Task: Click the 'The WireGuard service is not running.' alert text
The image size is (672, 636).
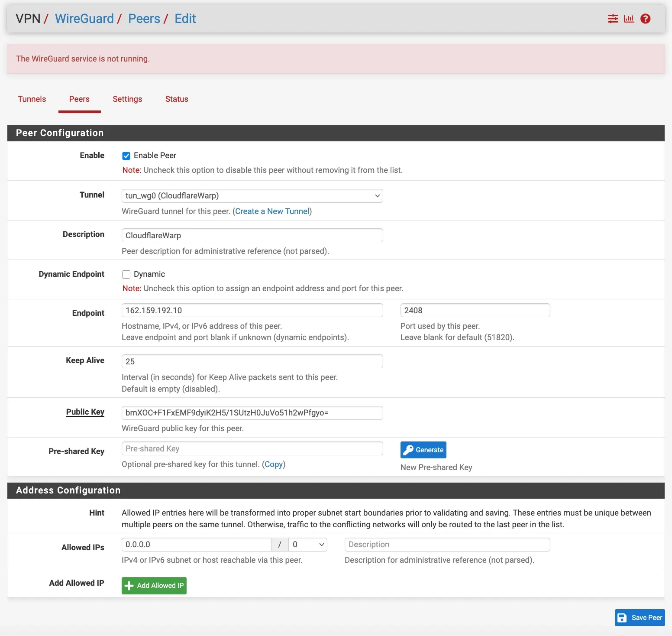Action: [x=83, y=59]
